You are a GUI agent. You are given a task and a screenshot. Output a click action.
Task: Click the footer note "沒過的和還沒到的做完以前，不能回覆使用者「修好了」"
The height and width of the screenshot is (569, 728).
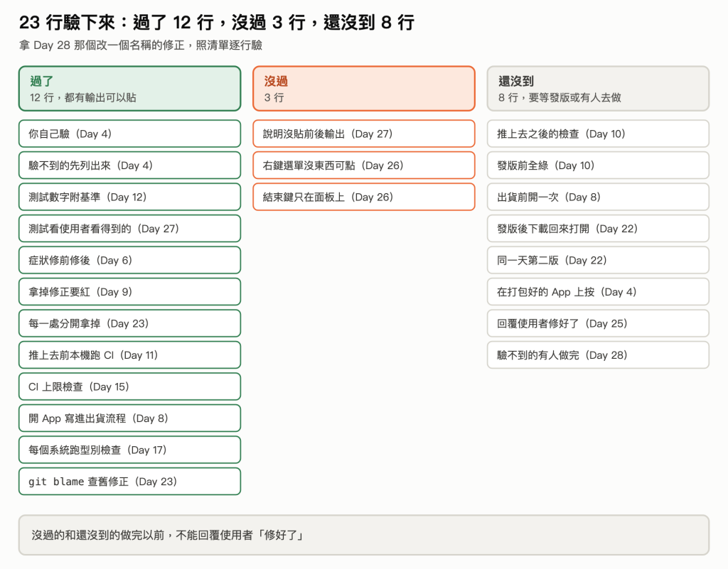pyautogui.click(x=364, y=535)
